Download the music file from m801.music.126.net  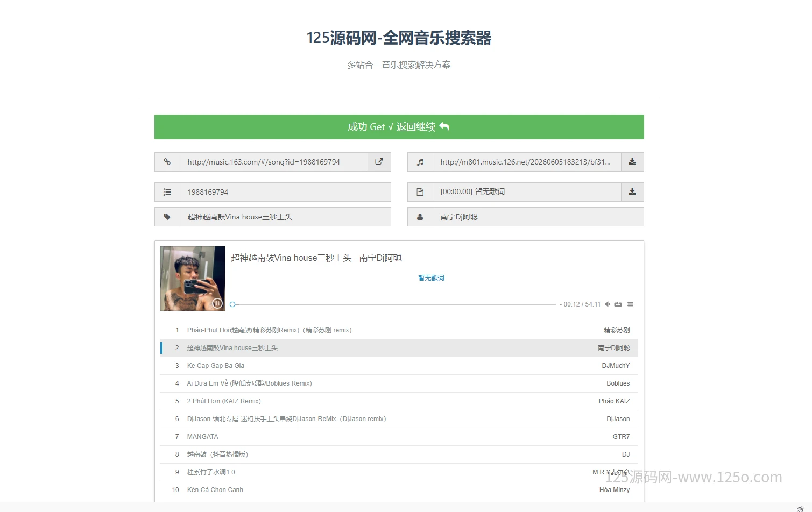pyautogui.click(x=632, y=162)
